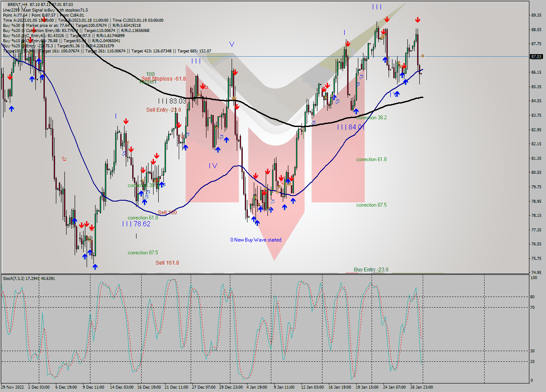The height and width of the screenshot is (392, 546).
Task: Click the '0 New Buy Wave started' label
Action: pyautogui.click(x=256, y=240)
